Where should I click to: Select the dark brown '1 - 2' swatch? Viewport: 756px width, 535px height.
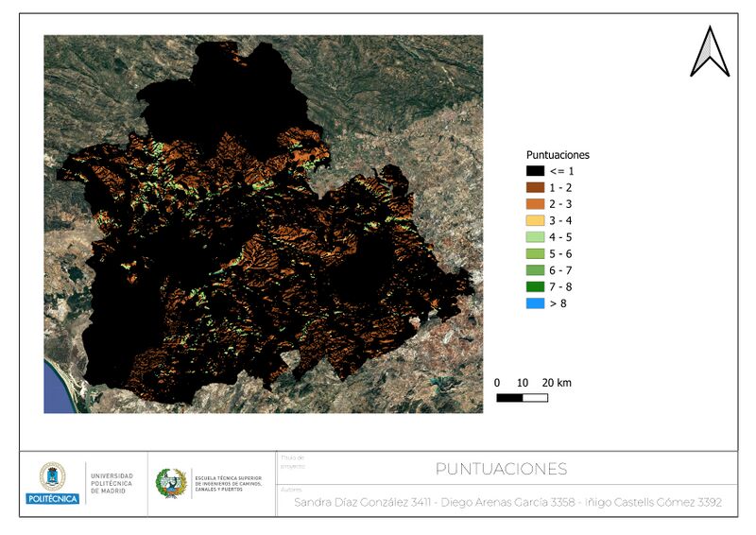[536, 187]
